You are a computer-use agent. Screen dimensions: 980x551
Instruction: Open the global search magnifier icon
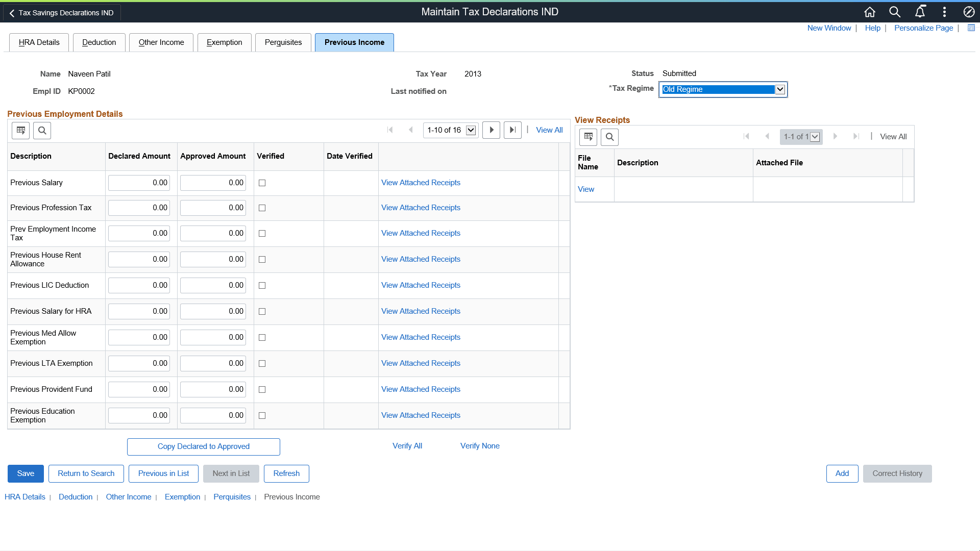[895, 12]
